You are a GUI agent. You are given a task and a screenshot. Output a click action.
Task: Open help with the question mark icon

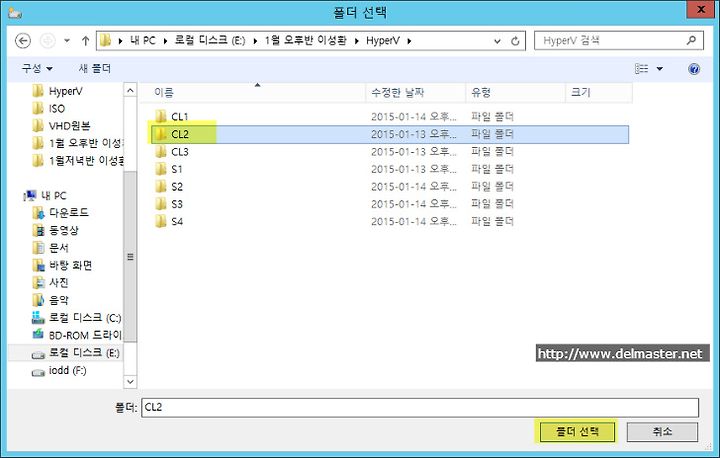click(694, 69)
